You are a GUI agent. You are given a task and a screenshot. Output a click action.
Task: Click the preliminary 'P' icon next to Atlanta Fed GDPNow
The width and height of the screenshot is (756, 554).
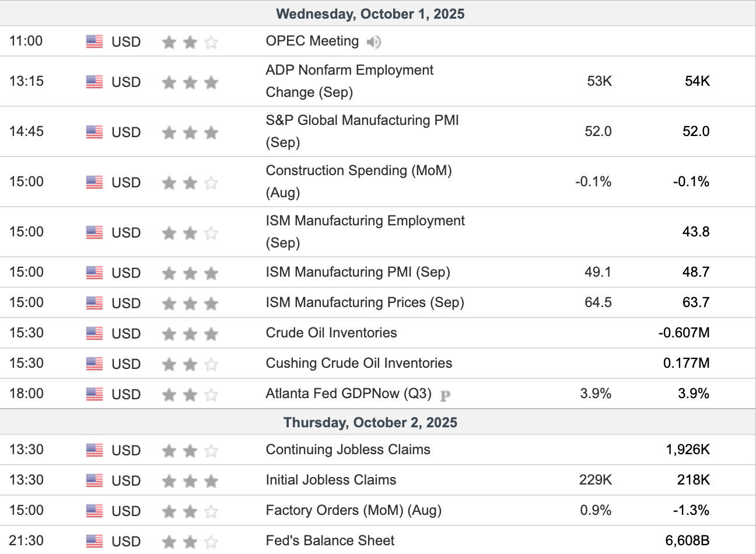click(445, 395)
